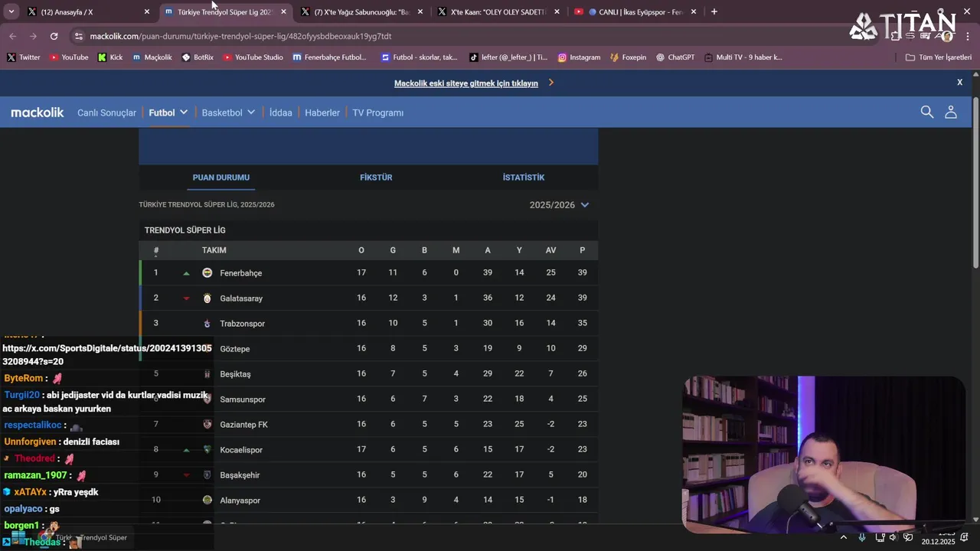Open the Kocaelispor team link
980x551 pixels.
point(241,450)
